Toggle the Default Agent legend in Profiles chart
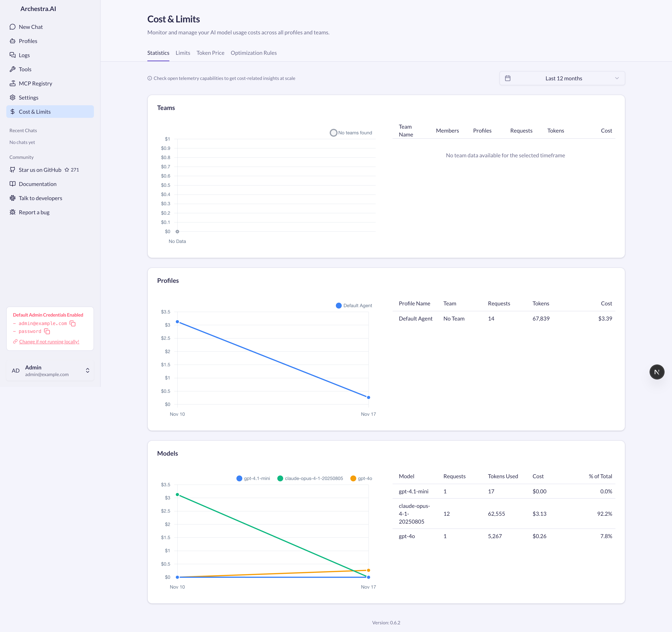The height and width of the screenshot is (632, 672). tap(353, 305)
